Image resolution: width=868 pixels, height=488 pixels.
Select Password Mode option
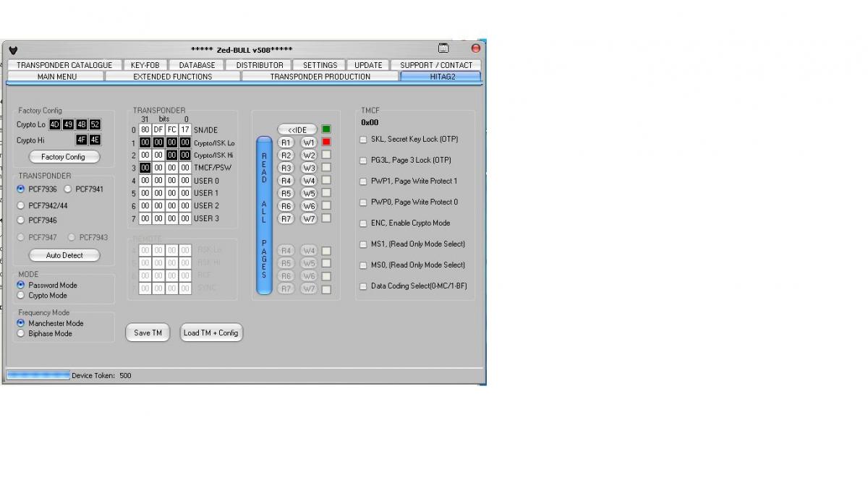coord(20,285)
